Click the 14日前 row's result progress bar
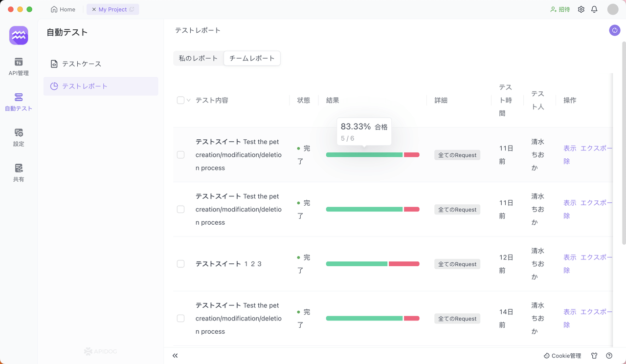626x364 pixels. (373, 319)
